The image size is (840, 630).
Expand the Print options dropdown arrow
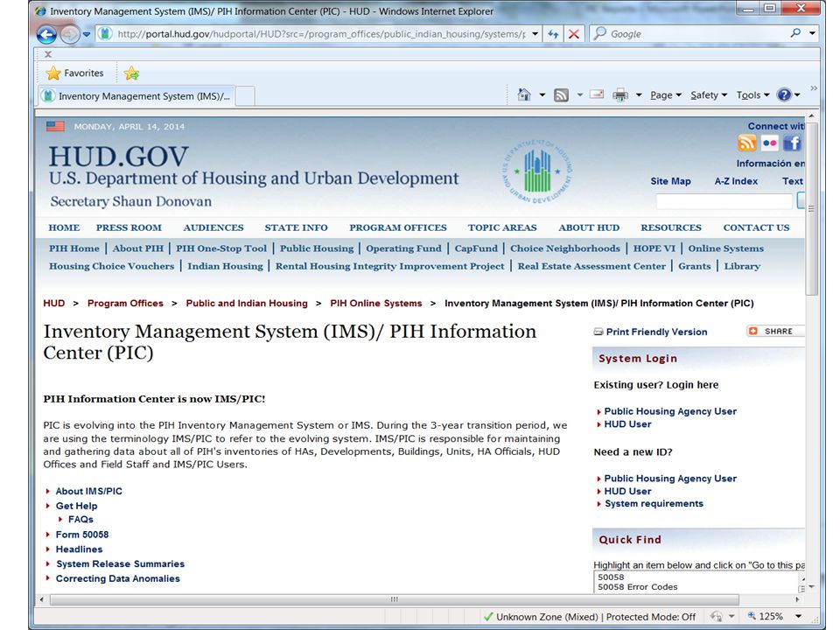coord(639,95)
